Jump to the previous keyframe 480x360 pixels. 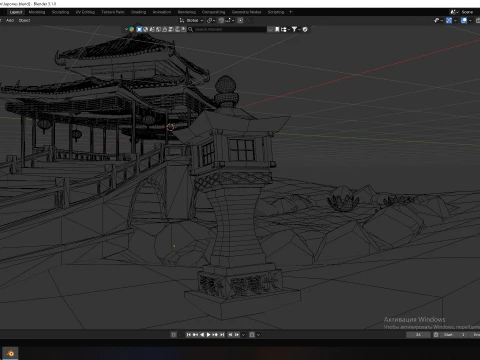[x=195, y=335]
